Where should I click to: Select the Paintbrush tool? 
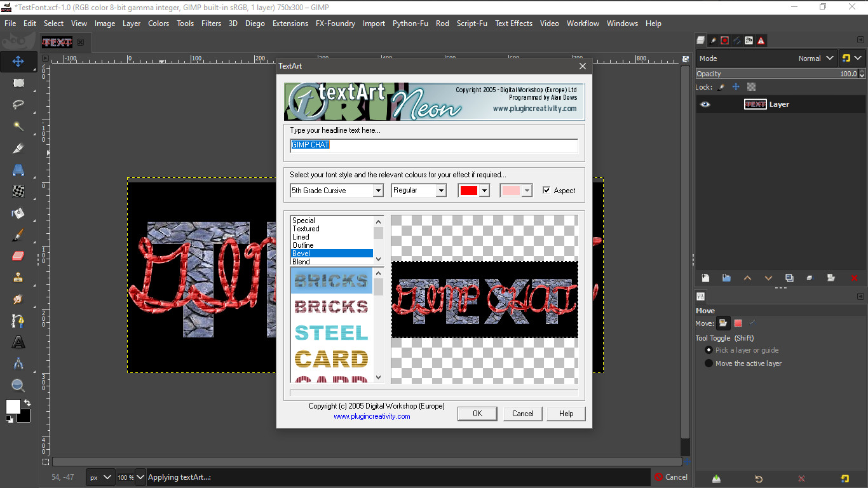18,234
